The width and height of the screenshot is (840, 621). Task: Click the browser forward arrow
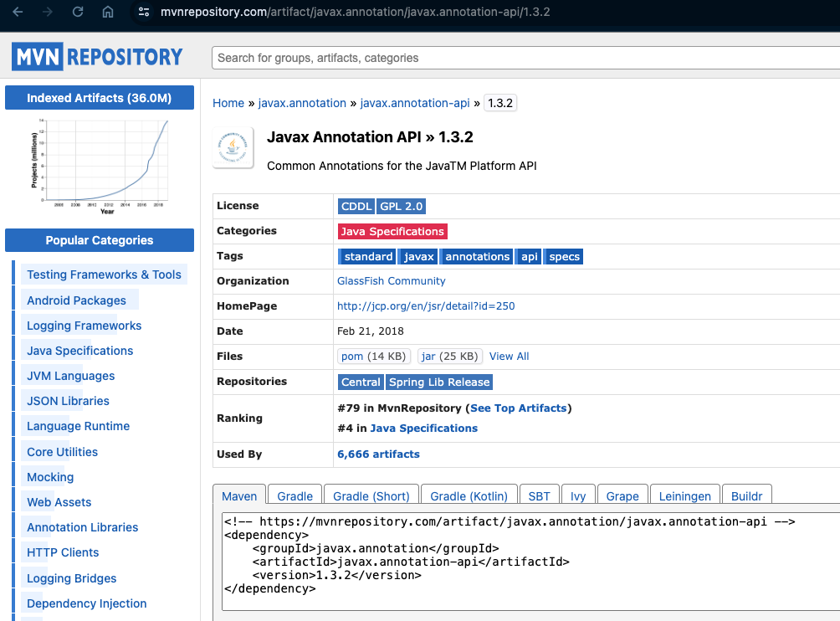tap(48, 12)
